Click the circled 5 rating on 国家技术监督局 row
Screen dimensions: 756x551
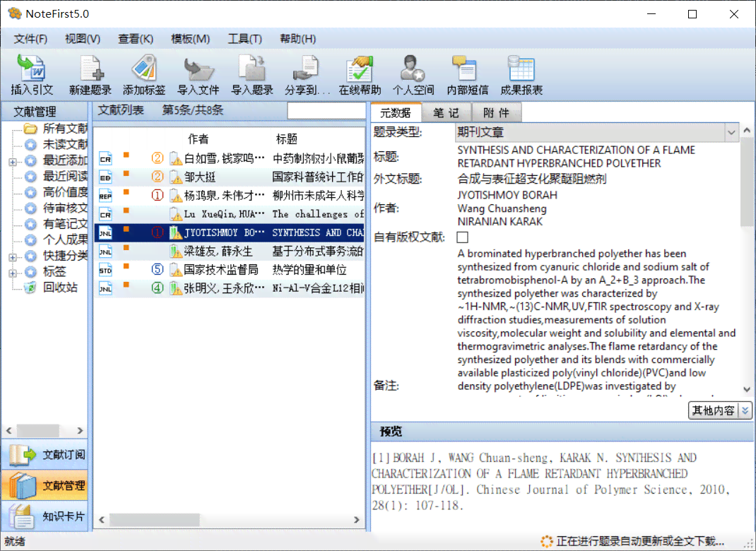pos(157,269)
